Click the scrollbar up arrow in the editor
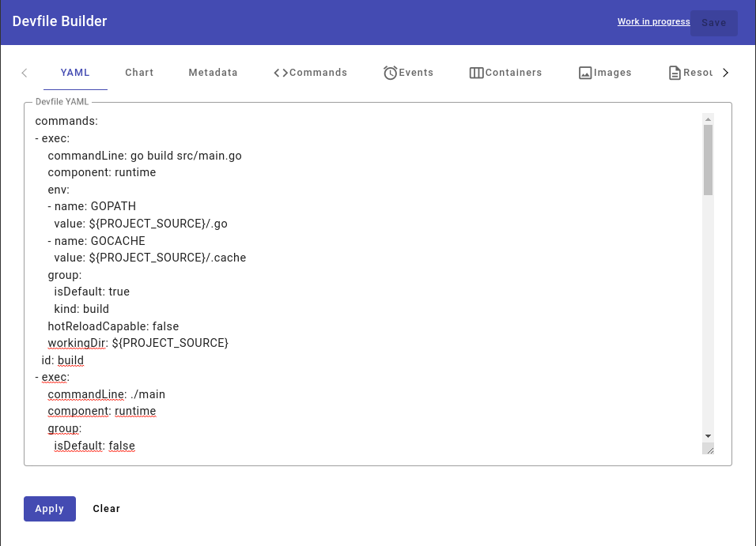Viewport: 756px width, 546px height. point(708,119)
